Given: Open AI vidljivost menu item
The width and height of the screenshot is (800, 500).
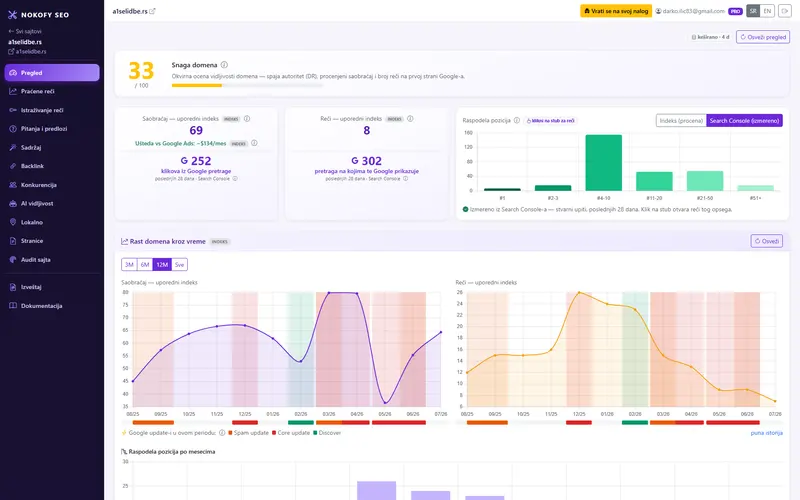Looking at the screenshot, I should pyautogui.click(x=52, y=204).
